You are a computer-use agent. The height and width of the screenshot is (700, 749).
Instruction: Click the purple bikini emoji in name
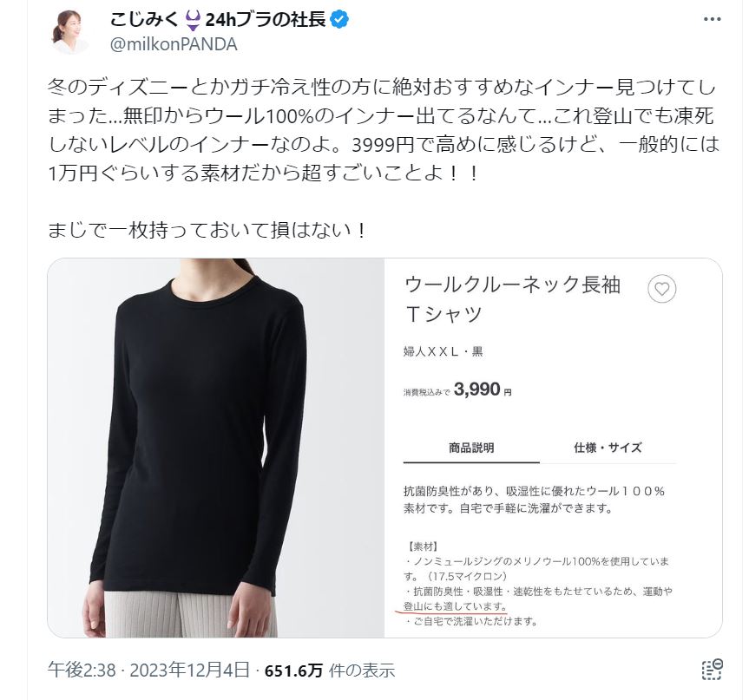pyautogui.click(x=193, y=21)
